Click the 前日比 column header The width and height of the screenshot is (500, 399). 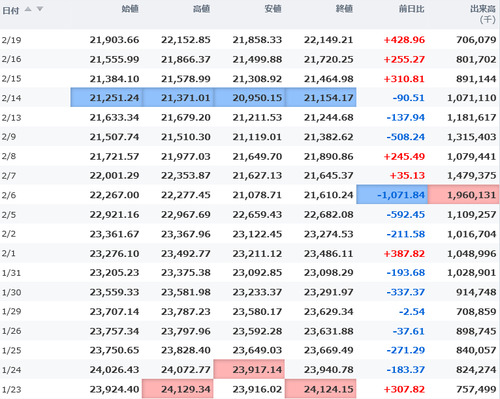[412, 9]
